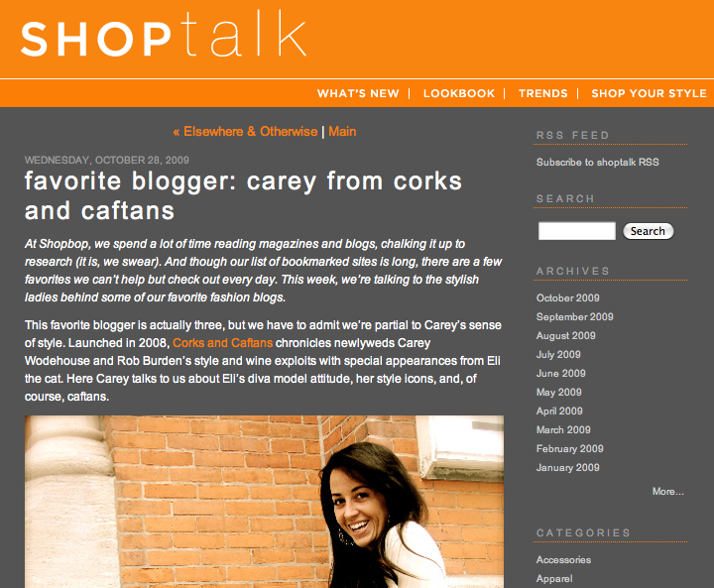The image size is (714, 588).
Task: Open the Lookbook section
Action: 459,93
